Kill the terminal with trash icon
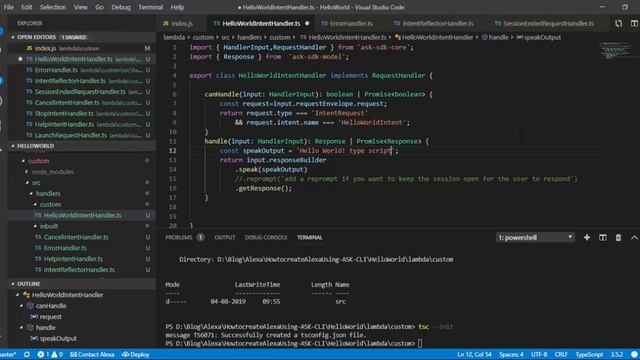The height and width of the screenshot is (360, 640). [x=618, y=237]
